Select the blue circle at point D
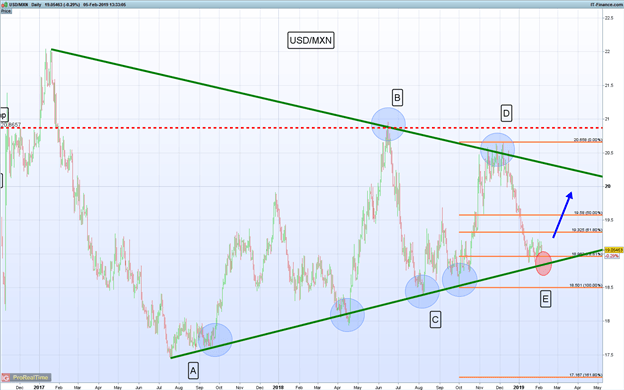This screenshot has width=624, height=390. coord(497,150)
